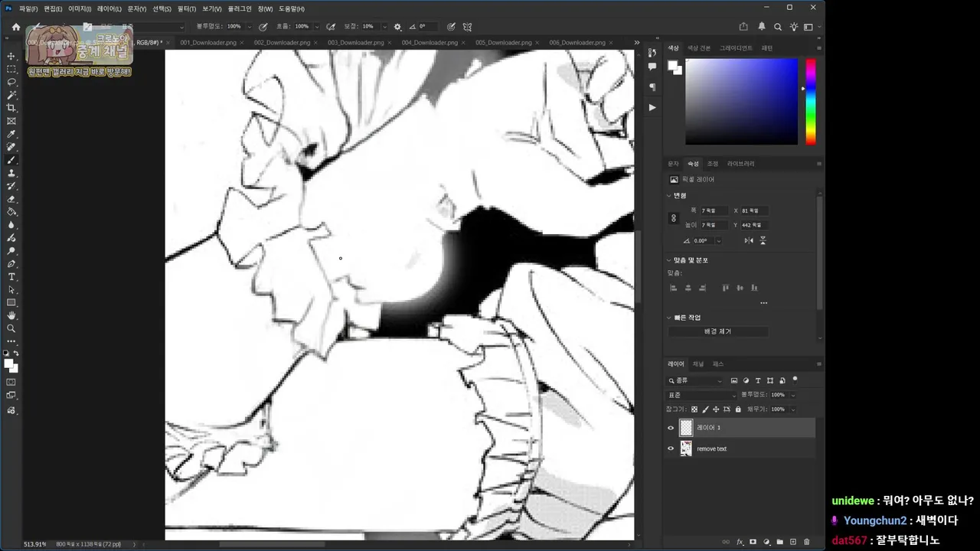Open the smoothing options gear
Screen dimensions: 980x551
pyautogui.click(x=397, y=27)
